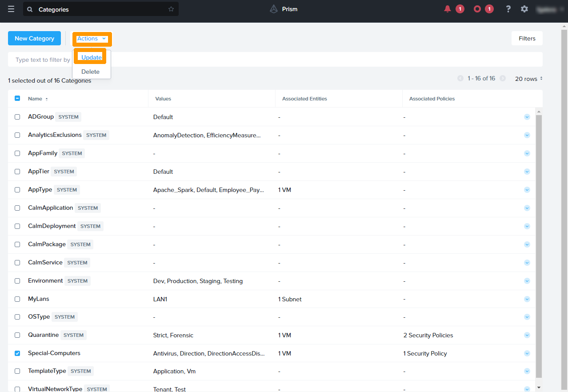The height and width of the screenshot is (392, 568).
Task: Uncheck the Special-Computers category checkbox
Action: point(17,353)
